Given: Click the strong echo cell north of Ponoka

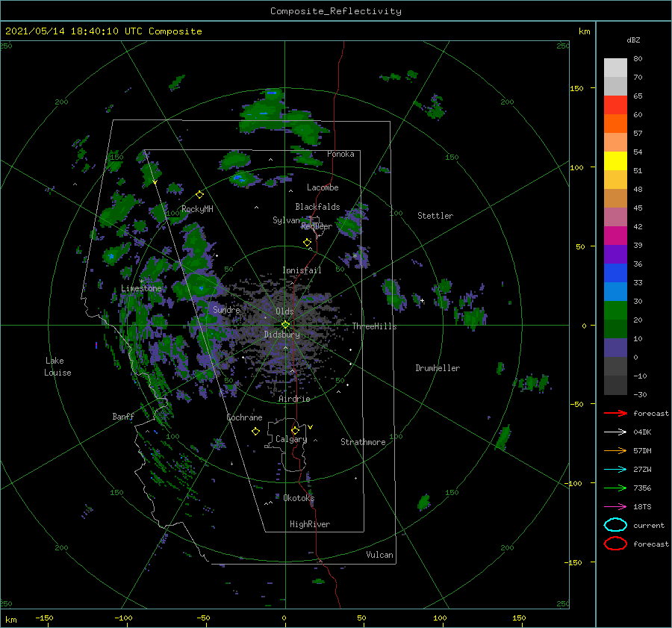Looking at the screenshot, I should (x=264, y=111).
